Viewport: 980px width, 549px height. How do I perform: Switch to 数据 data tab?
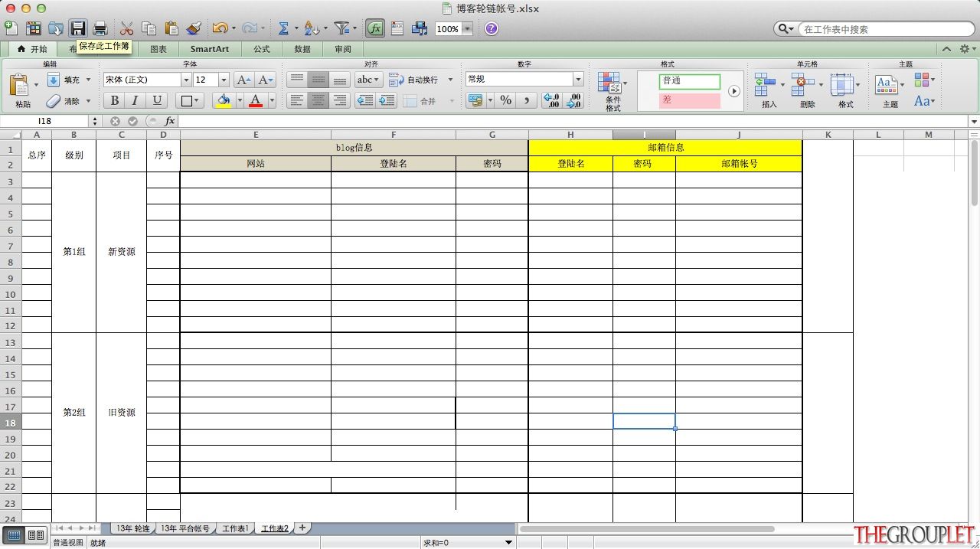(x=302, y=49)
